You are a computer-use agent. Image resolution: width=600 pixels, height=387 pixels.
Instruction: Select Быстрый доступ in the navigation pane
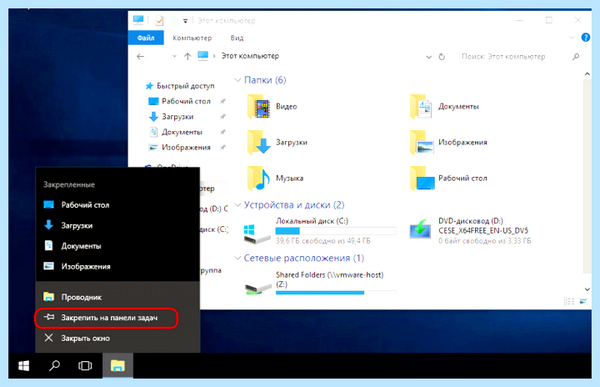tap(180, 86)
